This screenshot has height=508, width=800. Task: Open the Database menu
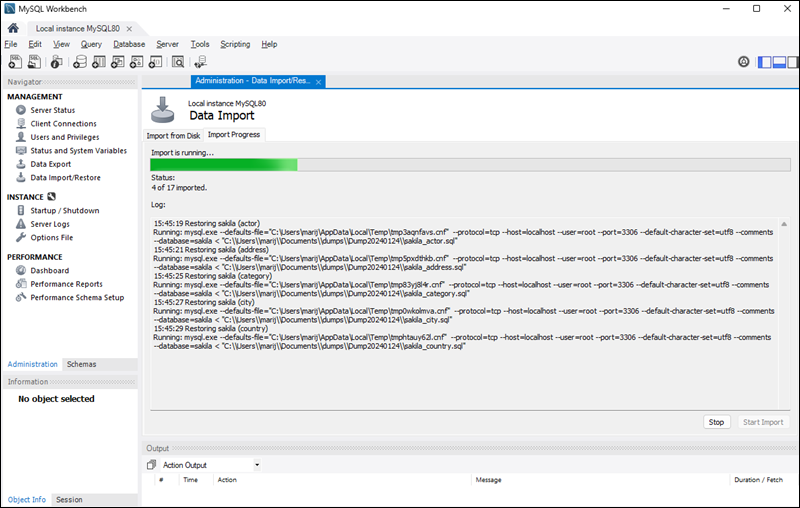click(x=129, y=44)
